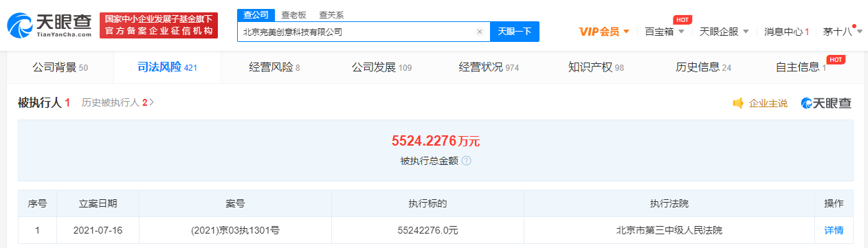The width and height of the screenshot is (868, 248).
Task: Switch to the 公司背景 tab
Action: pos(60,67)
